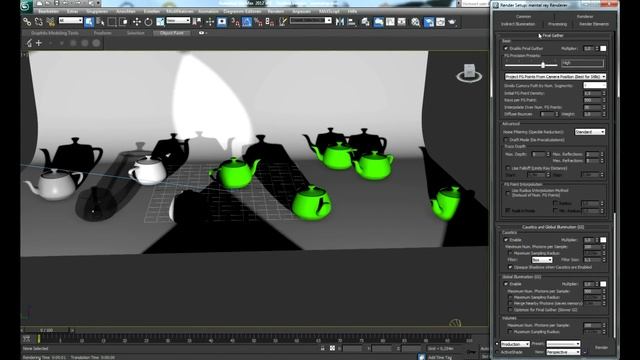Image resolution: width=640 pixels, height=360 pixels.
Task: Activate Select and Move tool
Action: coord(137,22)
